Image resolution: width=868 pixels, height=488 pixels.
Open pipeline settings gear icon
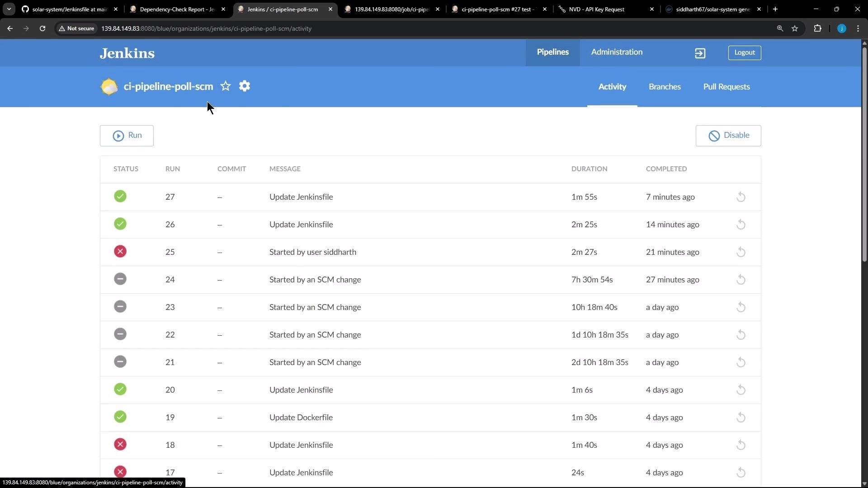(245, 86)
